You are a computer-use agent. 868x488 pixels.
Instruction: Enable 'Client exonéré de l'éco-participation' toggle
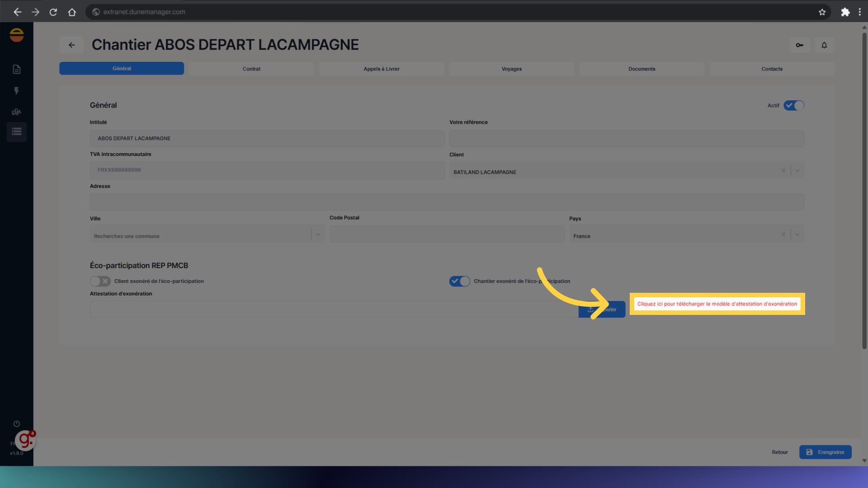click(100, 281)
